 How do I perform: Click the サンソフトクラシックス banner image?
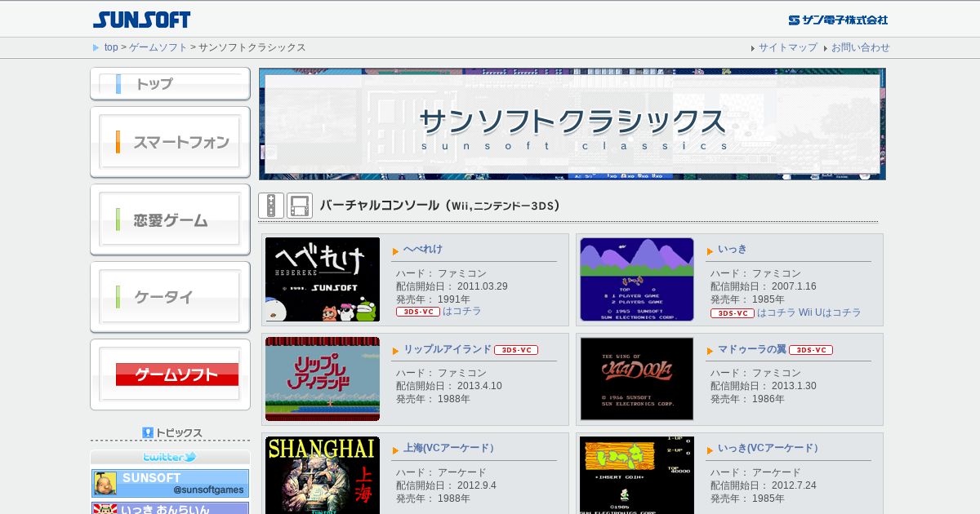(x=572, y=124)
